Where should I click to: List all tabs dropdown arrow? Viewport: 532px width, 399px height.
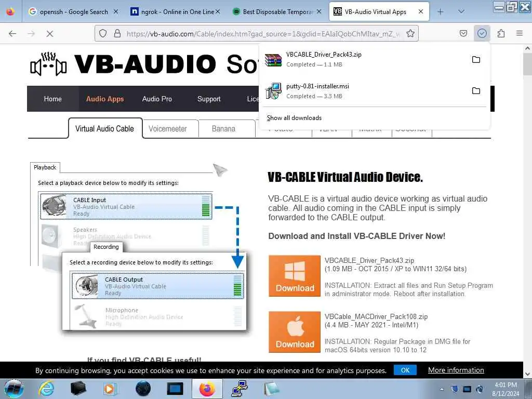click(x=461, y=11)
